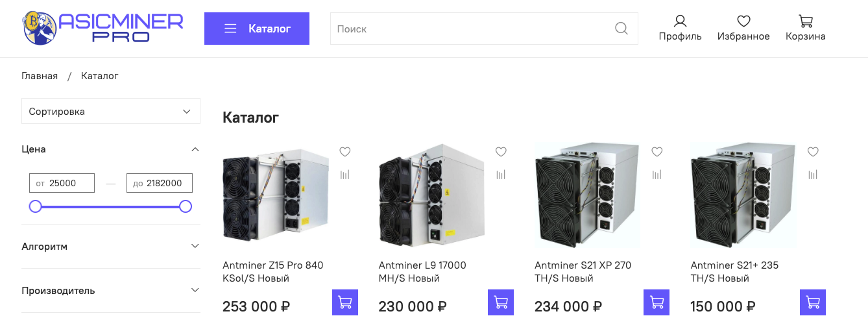
Task: Click the search magnifier icon
Action: (621, 29)
